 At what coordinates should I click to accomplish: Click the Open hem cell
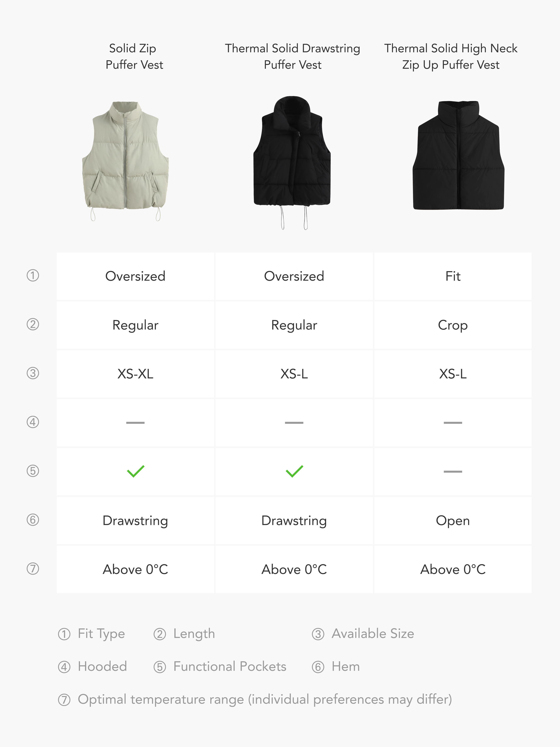click(453, 520)
